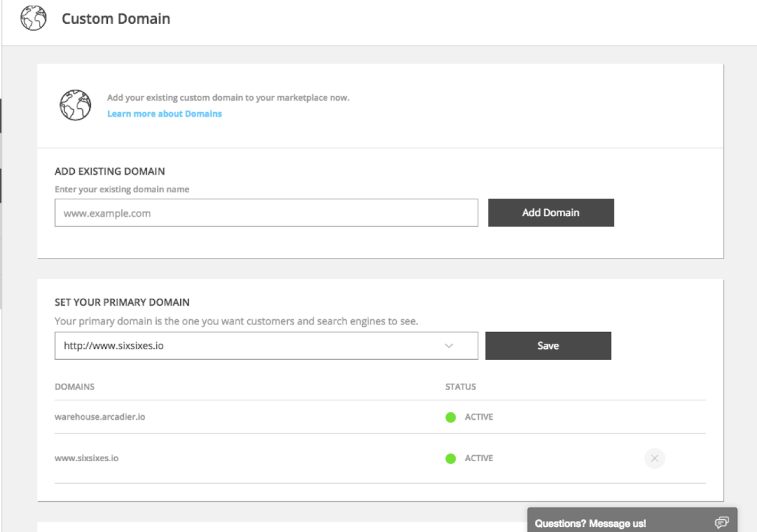Click the globe icon beside Custom Domain title
The height and width of the screenshot is (532, 757).
tap(34, 18)
